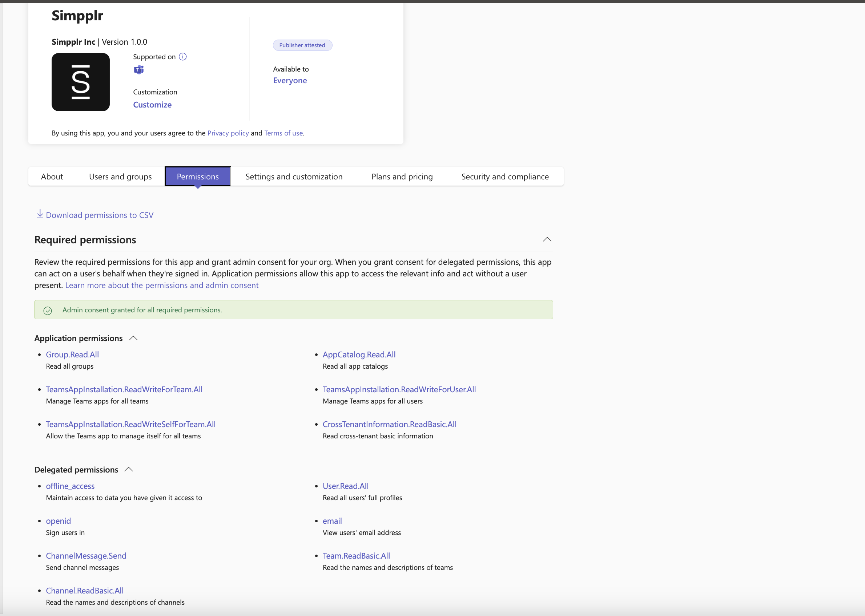The height and width of the screenshot is (616, 865).
Task: Open Security and compliance tab
Action: pos(505,177)
